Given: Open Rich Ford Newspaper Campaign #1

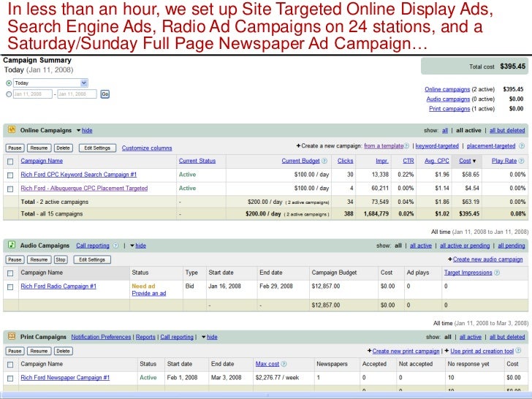Looking at the screenshot, I should (x=65, y=377).
